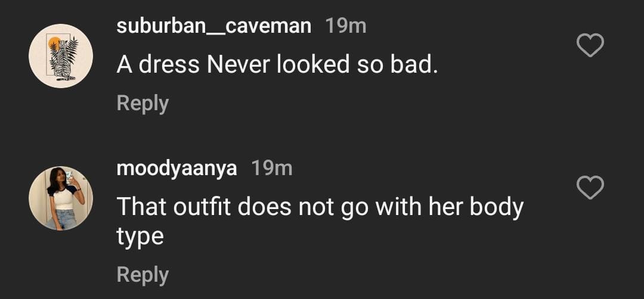
Task: Reply to the "A dress Never looked so bad" comment
Action: tap(143, 103)
